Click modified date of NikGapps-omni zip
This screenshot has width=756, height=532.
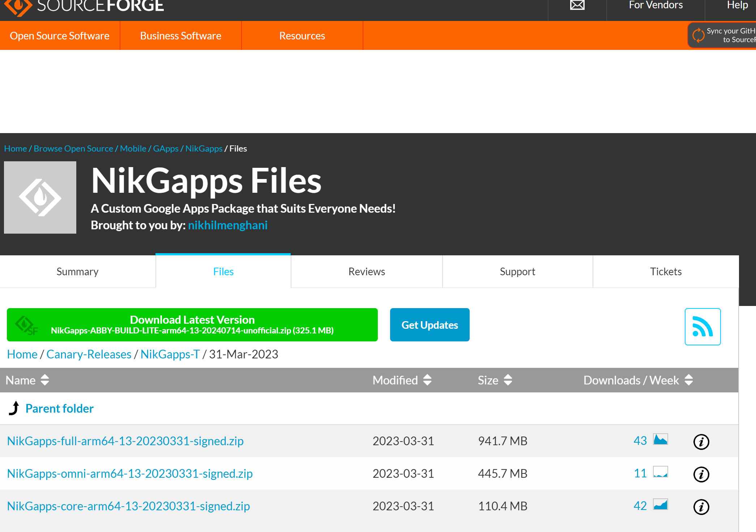tap(403, 473)
